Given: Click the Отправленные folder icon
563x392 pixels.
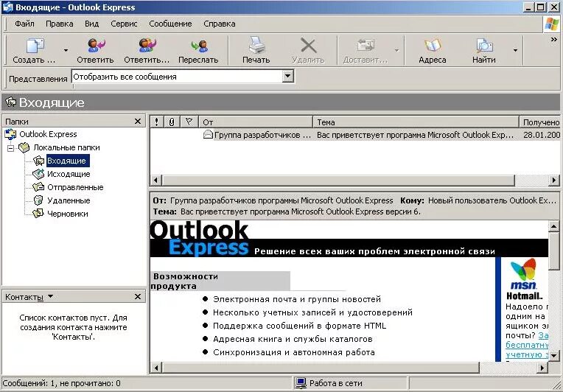Looking at the screenshot, I should 38,187.
